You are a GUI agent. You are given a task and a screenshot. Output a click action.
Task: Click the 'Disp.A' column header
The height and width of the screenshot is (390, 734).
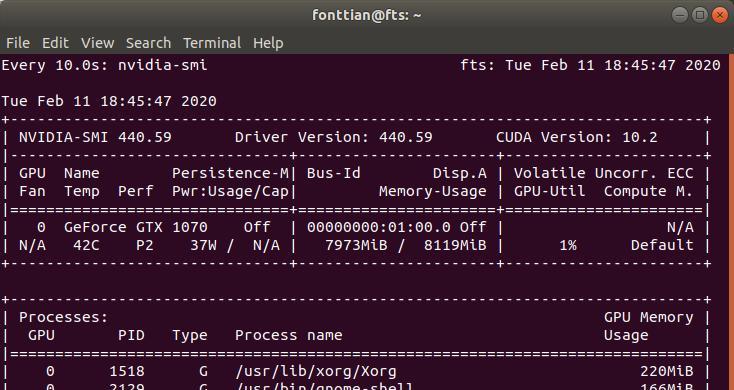click(460, 174)
